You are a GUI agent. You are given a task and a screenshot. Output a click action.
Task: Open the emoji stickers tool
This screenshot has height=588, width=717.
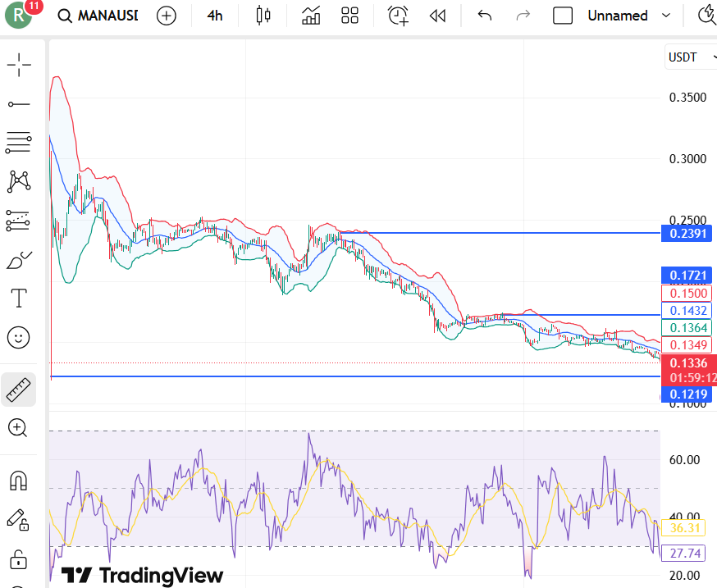click(19, 337)
